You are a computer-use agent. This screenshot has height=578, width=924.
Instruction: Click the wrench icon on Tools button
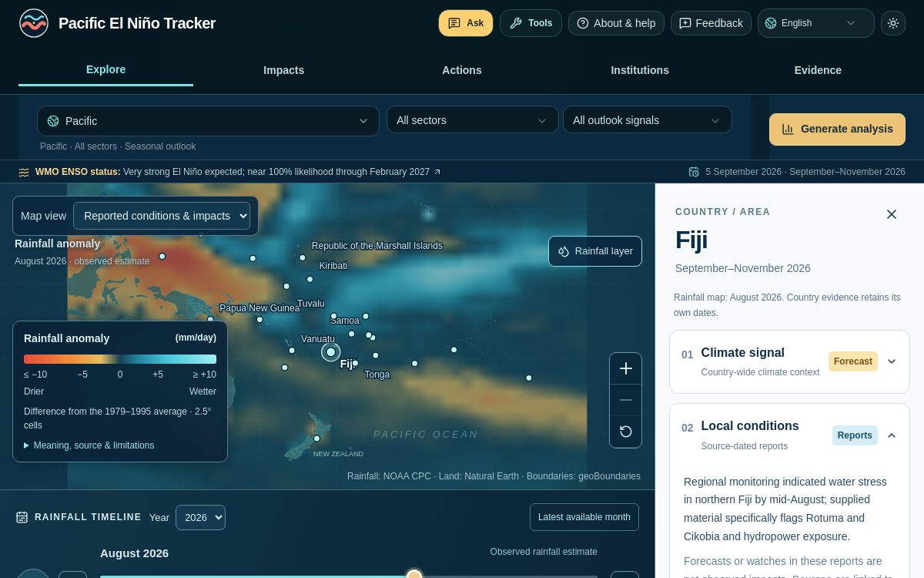(516, 23)
